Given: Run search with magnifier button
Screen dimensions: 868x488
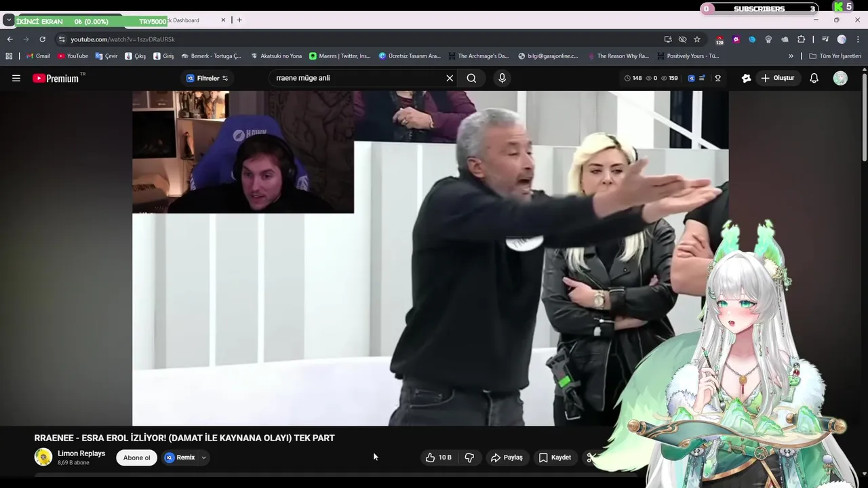Looking at the screenshot, I should pyautogui.click(x=471, y=78).
